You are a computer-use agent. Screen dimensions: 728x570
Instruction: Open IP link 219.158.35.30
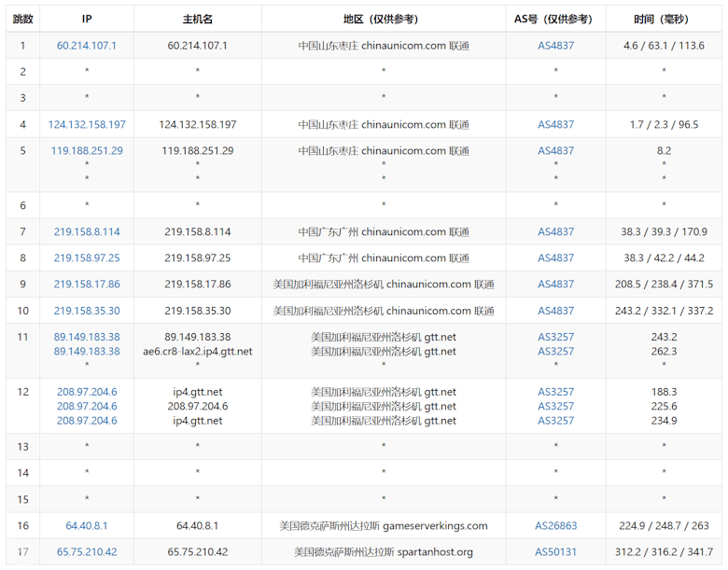point(87,311)
